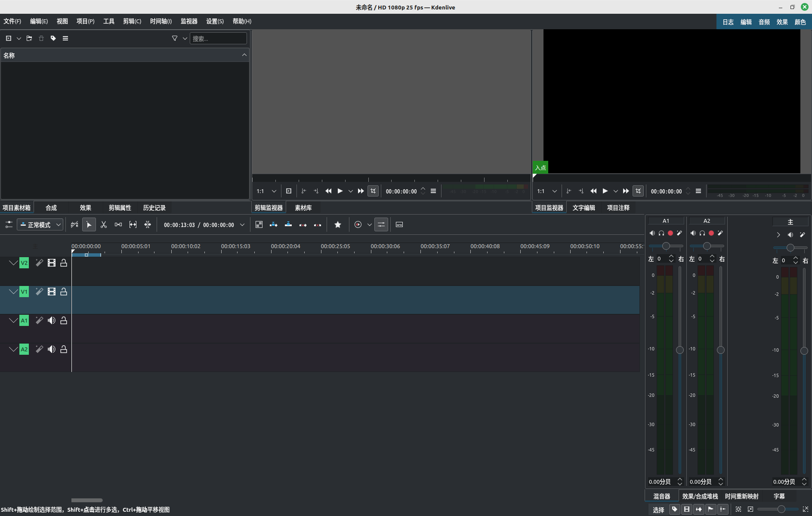Open timeline timecode format dropdown arrow

(x=242, y=224)
